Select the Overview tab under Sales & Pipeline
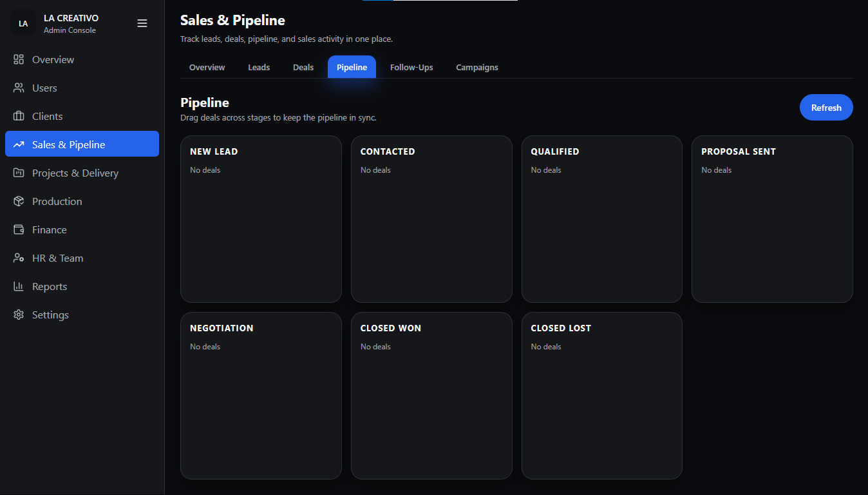This screenshot has height=495, width=868. pyautogui.click(x=207, y=67)
